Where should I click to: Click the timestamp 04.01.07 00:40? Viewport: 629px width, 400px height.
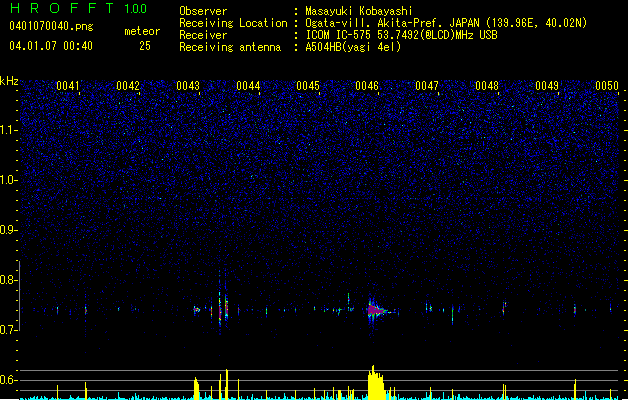pyautogui.click(x=51, y=46)
